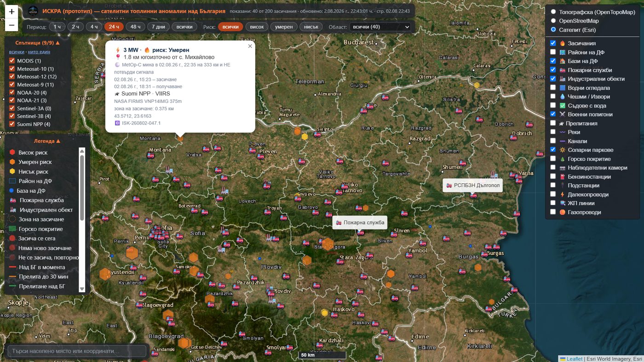Click the flame icon beside Засичания
Image resolution: width=644 pixels, height=362 pixels.
[562, 43]
